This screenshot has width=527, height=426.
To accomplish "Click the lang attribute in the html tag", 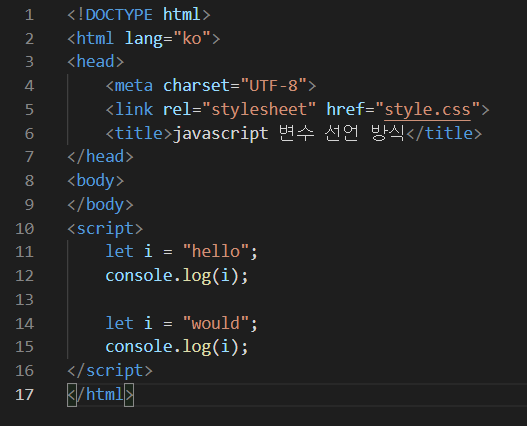I will pos(144,39).
